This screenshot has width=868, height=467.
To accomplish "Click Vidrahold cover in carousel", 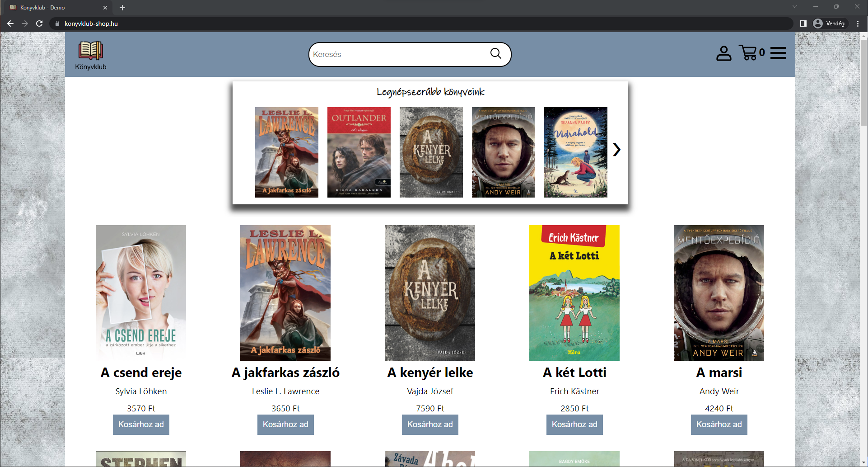I will coord(576,152).
